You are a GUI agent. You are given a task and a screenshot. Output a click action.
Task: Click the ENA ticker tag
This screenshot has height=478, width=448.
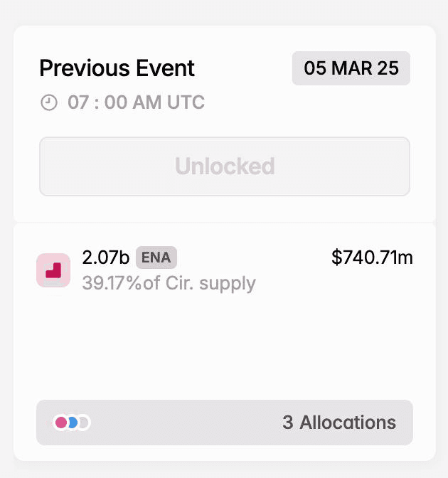156,257
